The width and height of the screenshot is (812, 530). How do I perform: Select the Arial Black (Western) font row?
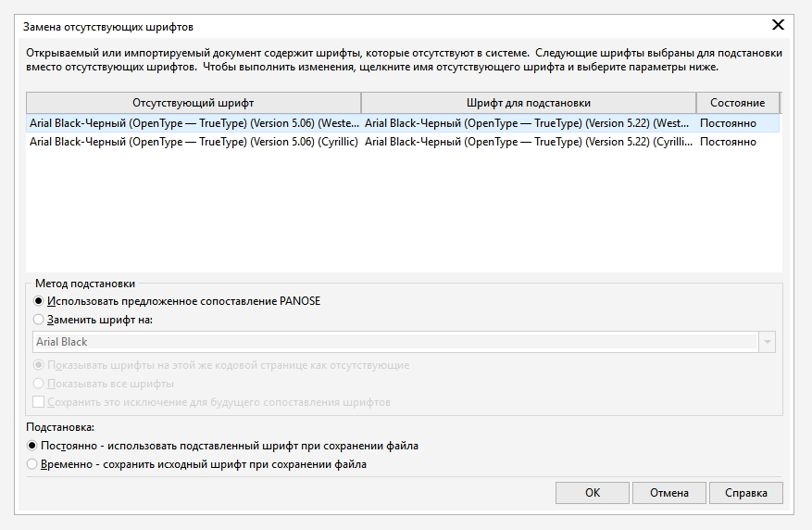(x=194, y=123)
